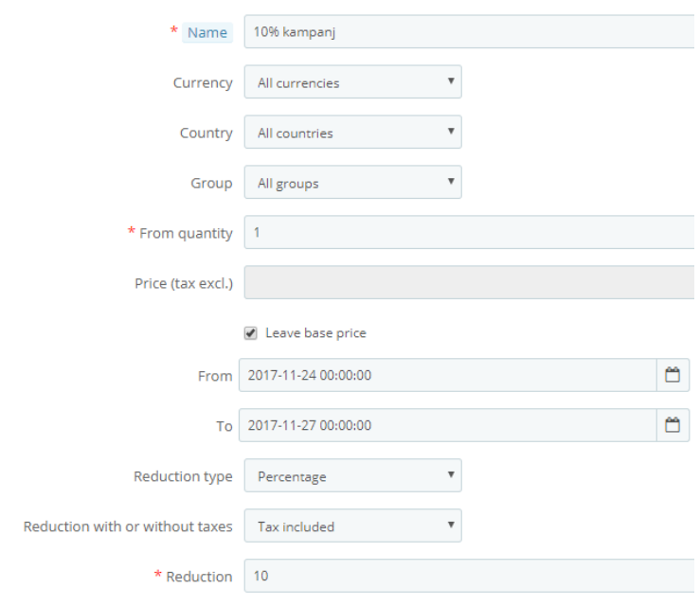Expand the Country dropdown showing All countries
700x606 pixels.
(x=352, y=133)
